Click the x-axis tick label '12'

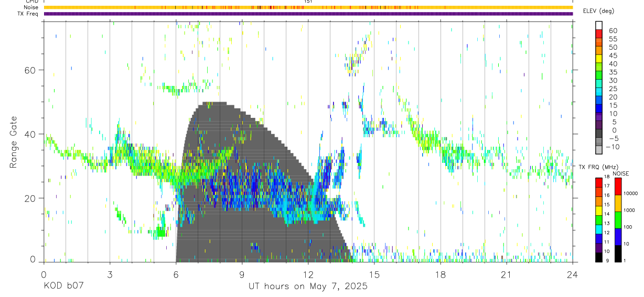pyautogui.click(x=308, y=274)
